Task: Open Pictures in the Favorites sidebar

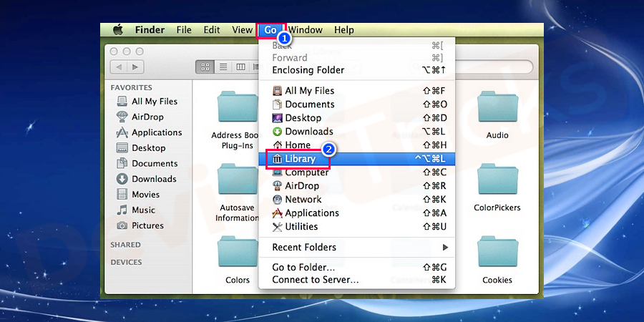Action: (x=147, y=225)
